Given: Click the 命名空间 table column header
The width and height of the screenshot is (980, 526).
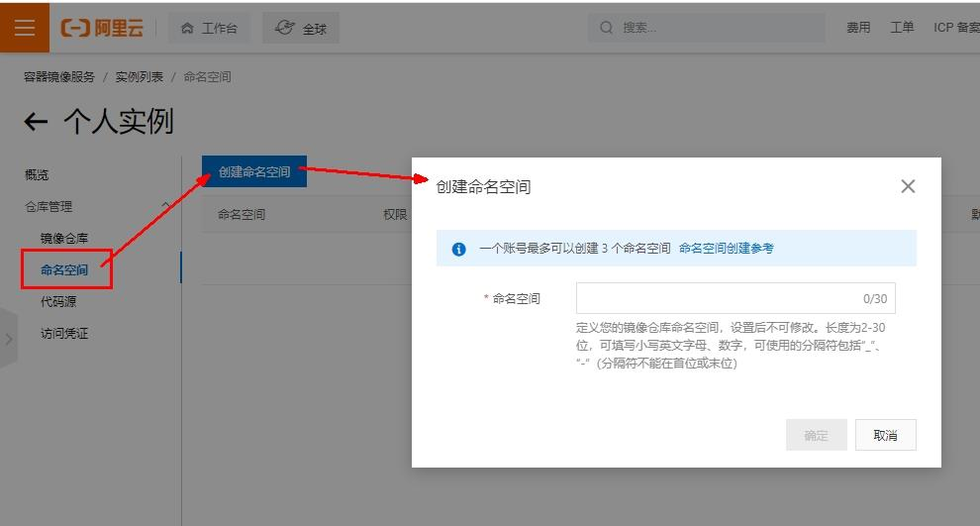Looking at the screenshot, I should (242, 215).
